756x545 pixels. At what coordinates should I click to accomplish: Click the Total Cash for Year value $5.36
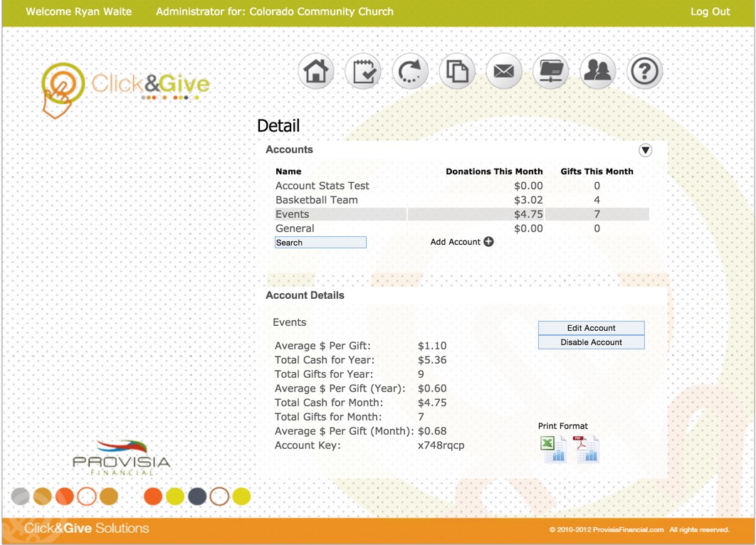click(432, 360)
